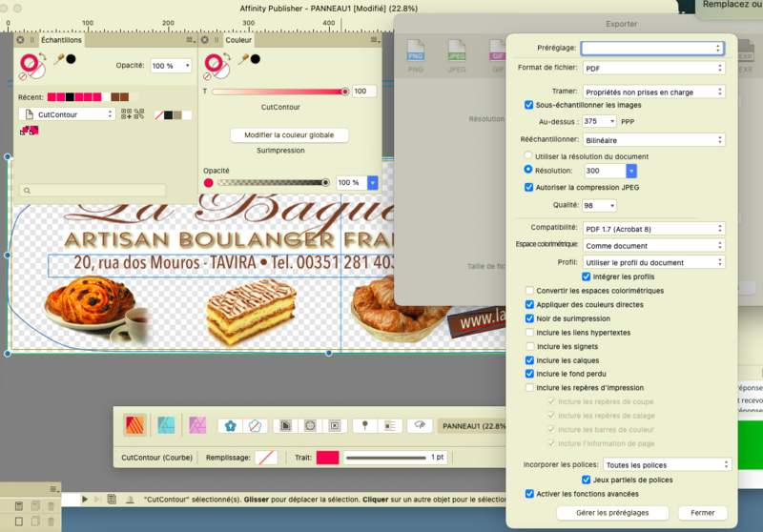Click the blue flower toolbar icon
This screenshot has height=532, width=763.
tap(230, 426)
